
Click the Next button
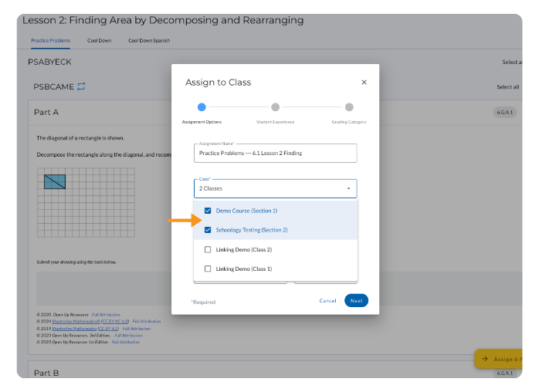[356, 301]
